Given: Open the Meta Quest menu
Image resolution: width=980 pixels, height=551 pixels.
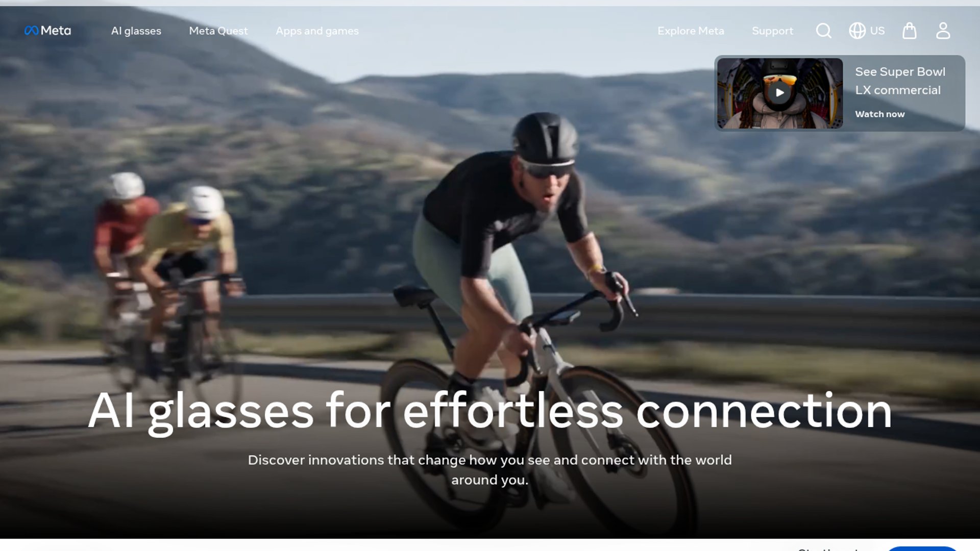Looking at the screenshot, I should pyautogui.click(x=218, y=31).
